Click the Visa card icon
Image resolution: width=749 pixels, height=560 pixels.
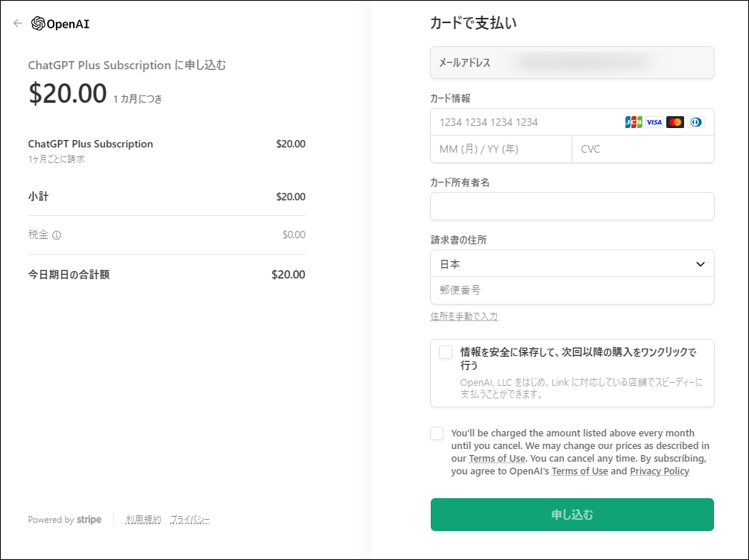click(654, 122)
